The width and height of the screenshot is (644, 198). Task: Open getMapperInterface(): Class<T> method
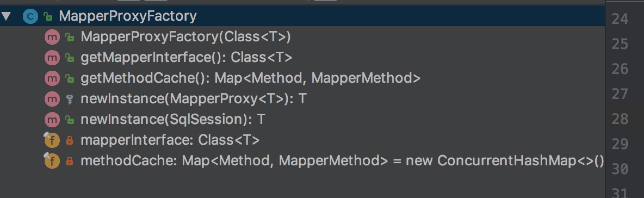point(186,57)
